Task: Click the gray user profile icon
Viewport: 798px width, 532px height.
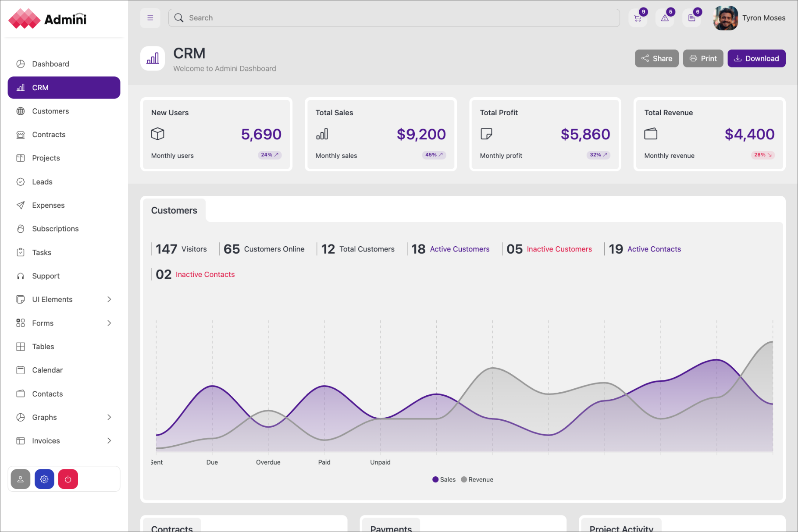Action: [21, 479]
